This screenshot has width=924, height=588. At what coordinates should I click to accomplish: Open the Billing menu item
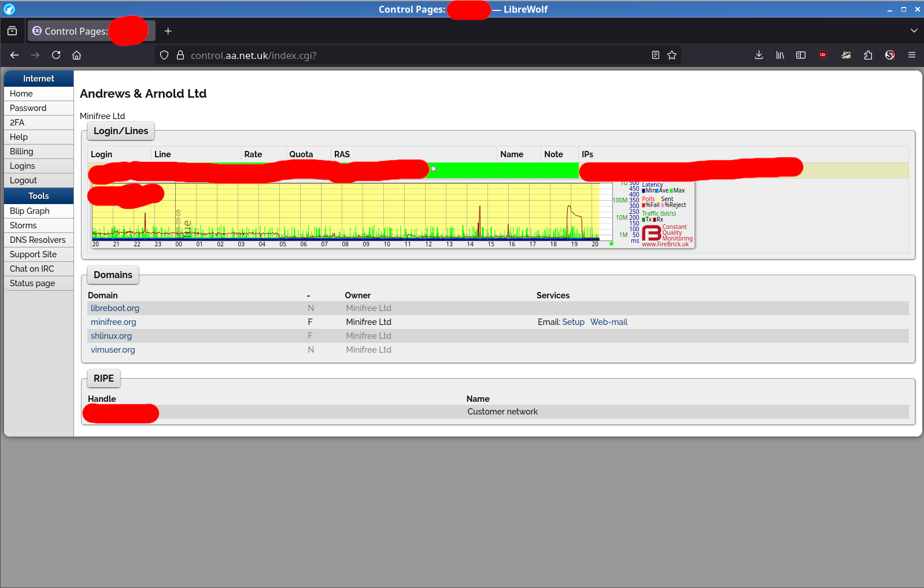[x=21, y=151]
